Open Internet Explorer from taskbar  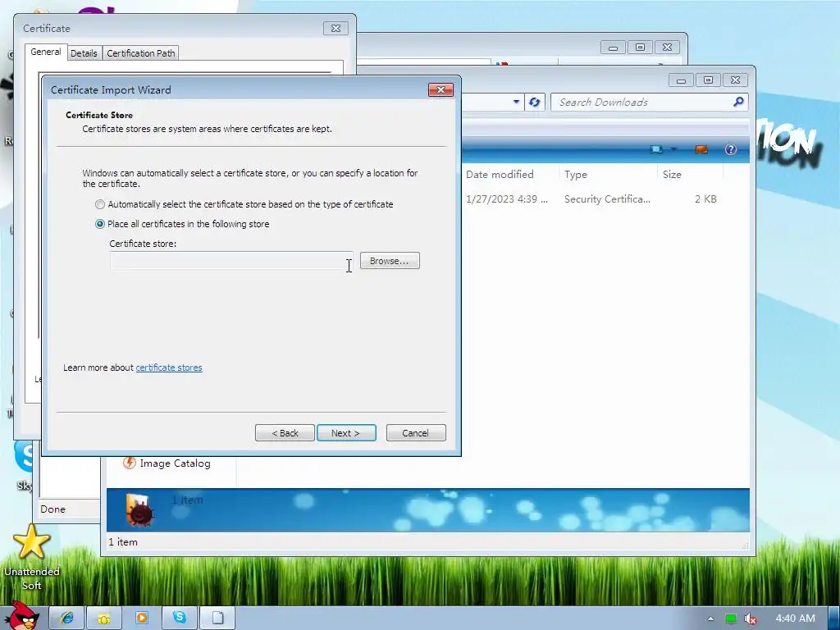(x=67, y=618)
